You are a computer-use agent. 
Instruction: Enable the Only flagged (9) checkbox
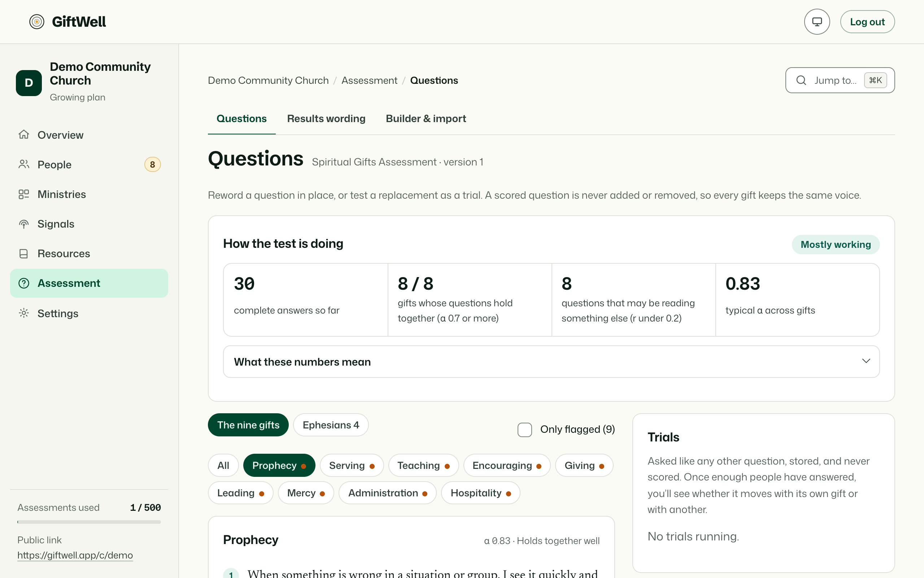coord(524,430)
